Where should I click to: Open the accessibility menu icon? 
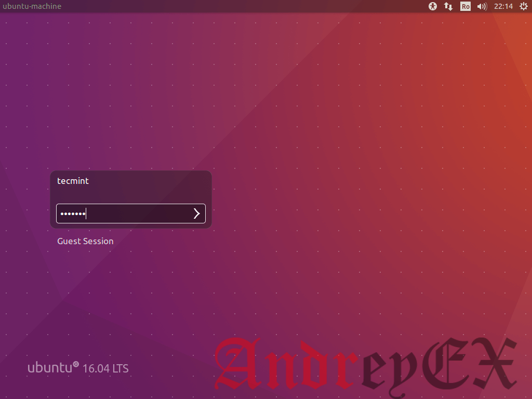433,6
